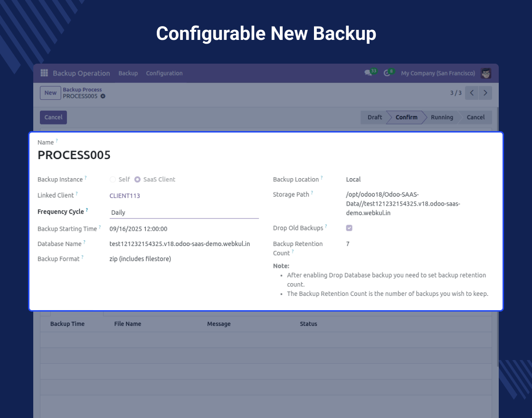Select the Cancel status stage
532x418 pixels.
pyautogui.click(x=475, y=117)
